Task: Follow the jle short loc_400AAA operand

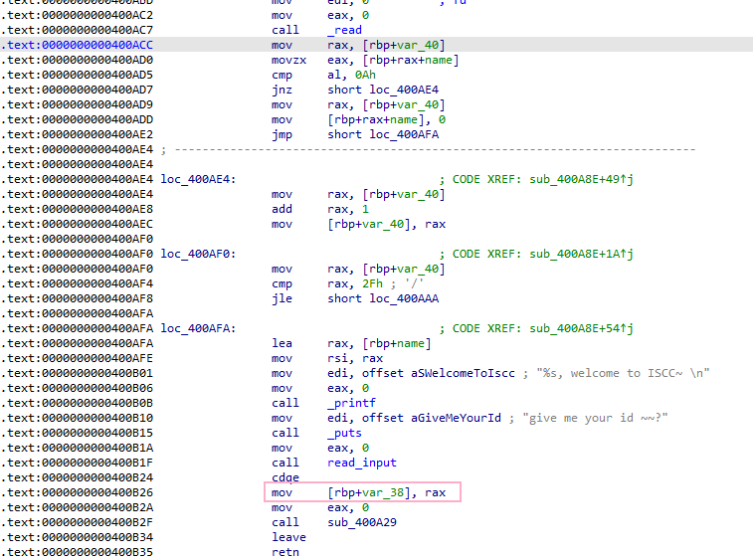Action: click(370, 298)
